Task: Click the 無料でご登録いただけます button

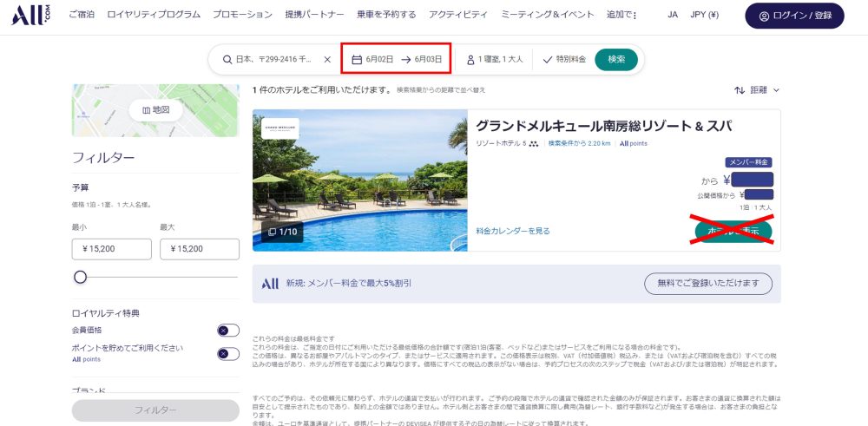Action: [708, 283]
